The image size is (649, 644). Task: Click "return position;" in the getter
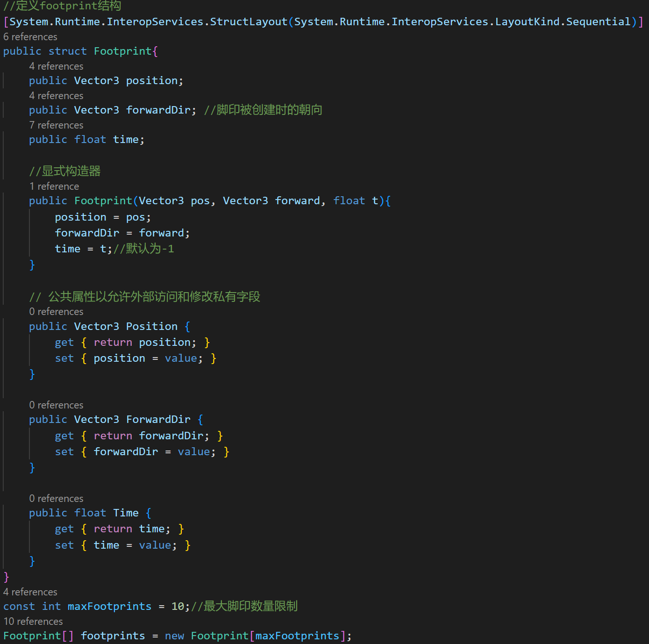145,342
